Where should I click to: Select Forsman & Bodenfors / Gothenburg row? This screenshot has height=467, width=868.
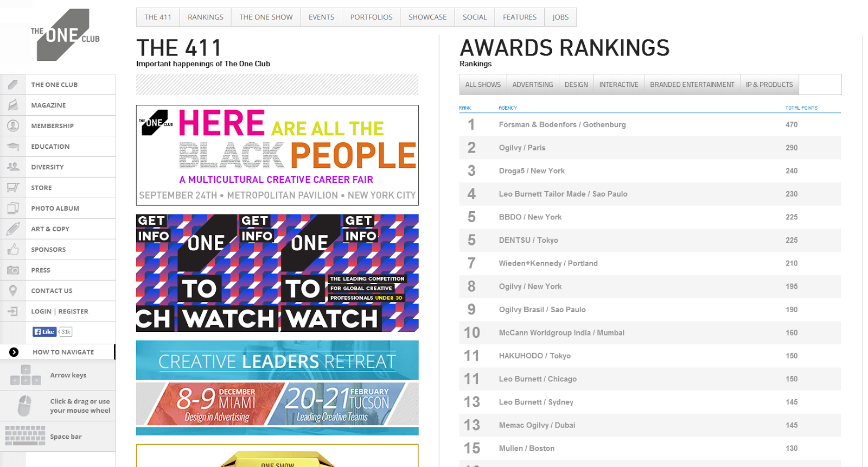click(x=650, y=125)
